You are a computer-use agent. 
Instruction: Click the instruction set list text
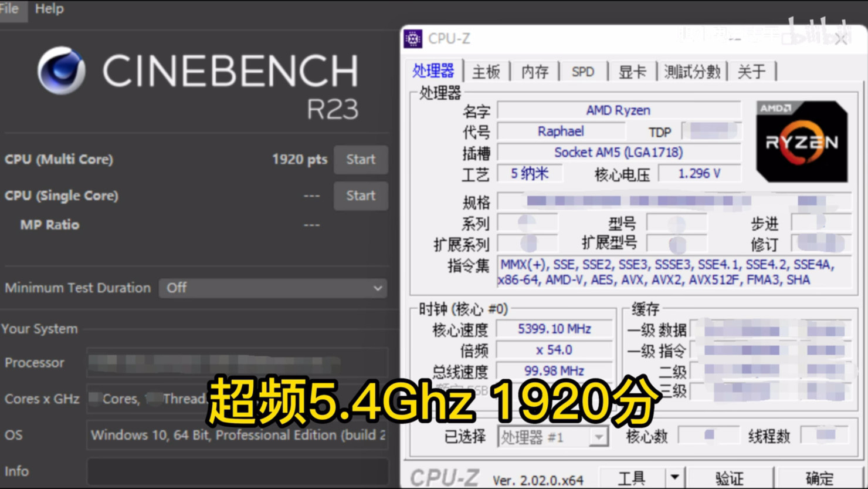674,272
